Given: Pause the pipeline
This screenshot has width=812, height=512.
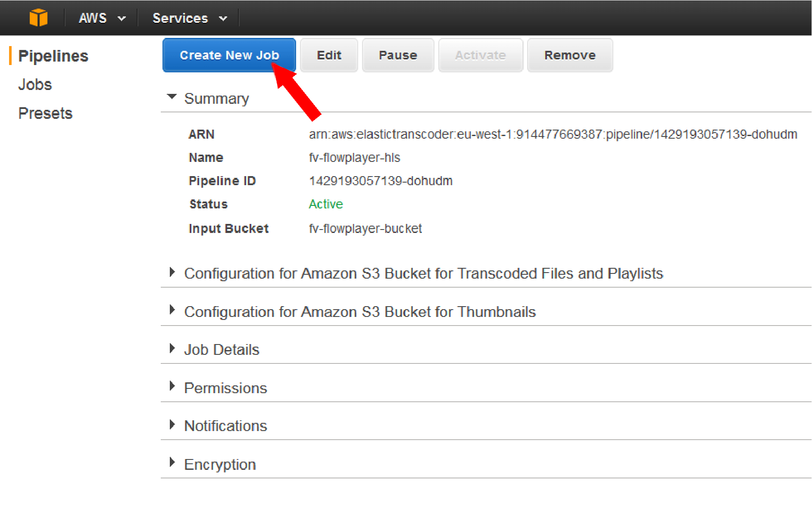Looking at the screenshot, I should click(x=398, y=55).
